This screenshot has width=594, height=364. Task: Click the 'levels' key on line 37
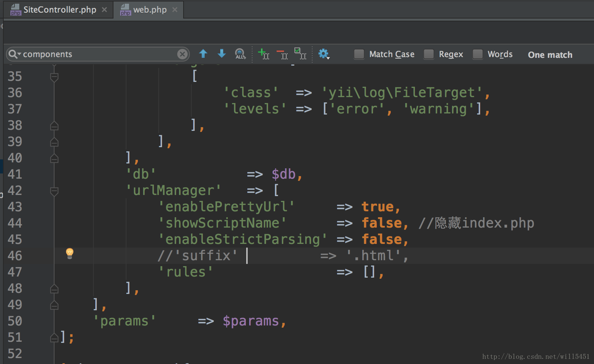255,109
